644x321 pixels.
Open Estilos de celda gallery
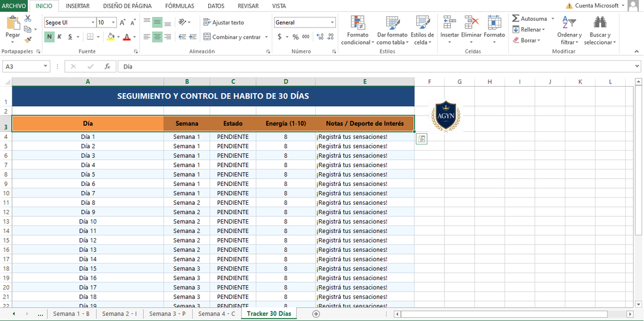pyautogui.click(x=422, y=31)
